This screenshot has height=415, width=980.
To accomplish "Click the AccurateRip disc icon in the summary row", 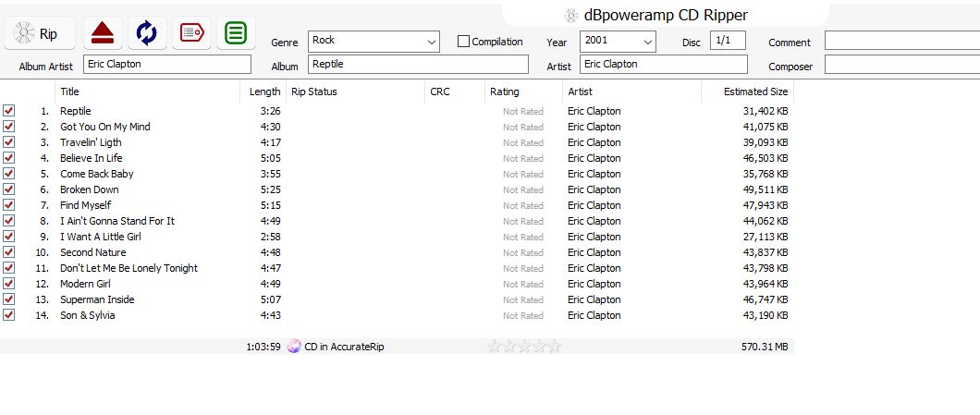I will pos(294,347).
